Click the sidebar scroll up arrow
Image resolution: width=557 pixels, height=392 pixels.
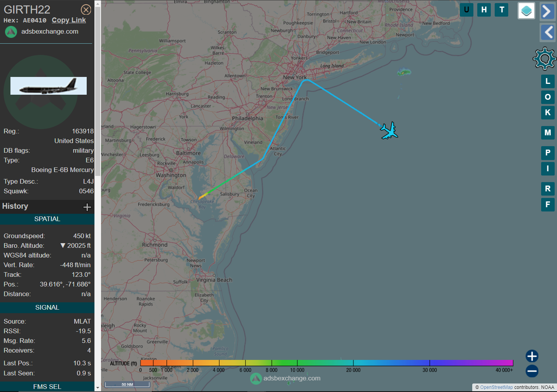pyautogui.click(x=98, y=3)
